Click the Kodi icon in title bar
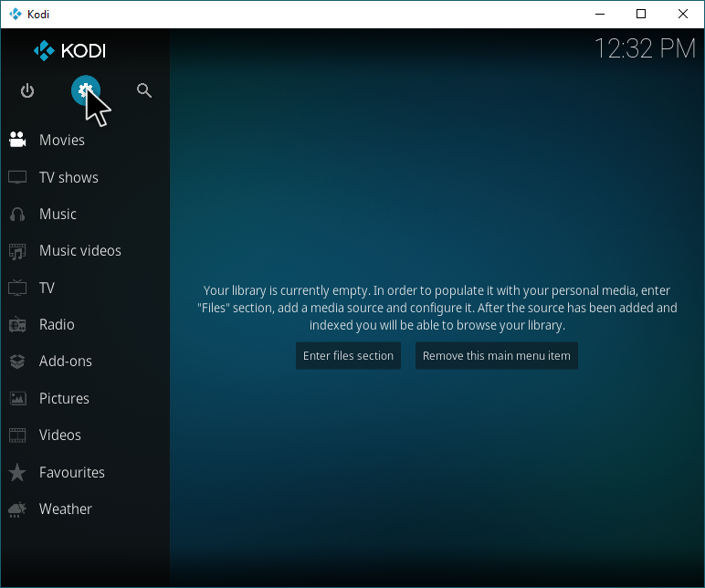The width and height of the screenshot is (705, 588). (x=16, y=14)
